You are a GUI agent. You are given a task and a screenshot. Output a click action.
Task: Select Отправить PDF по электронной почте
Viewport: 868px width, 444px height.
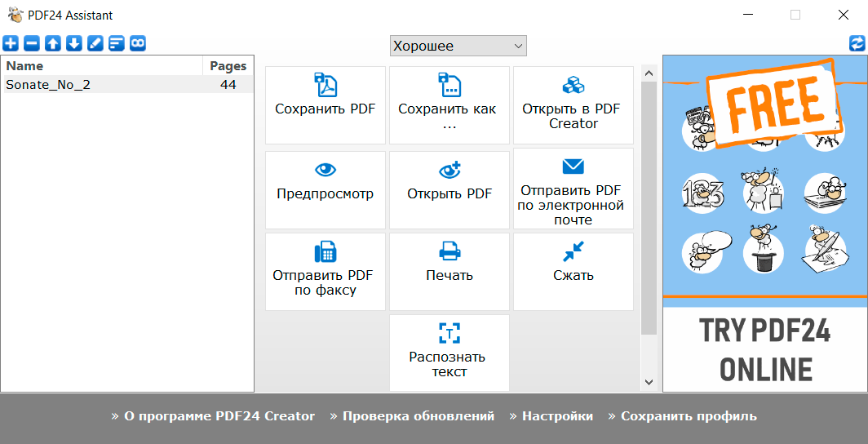point(573,189)
